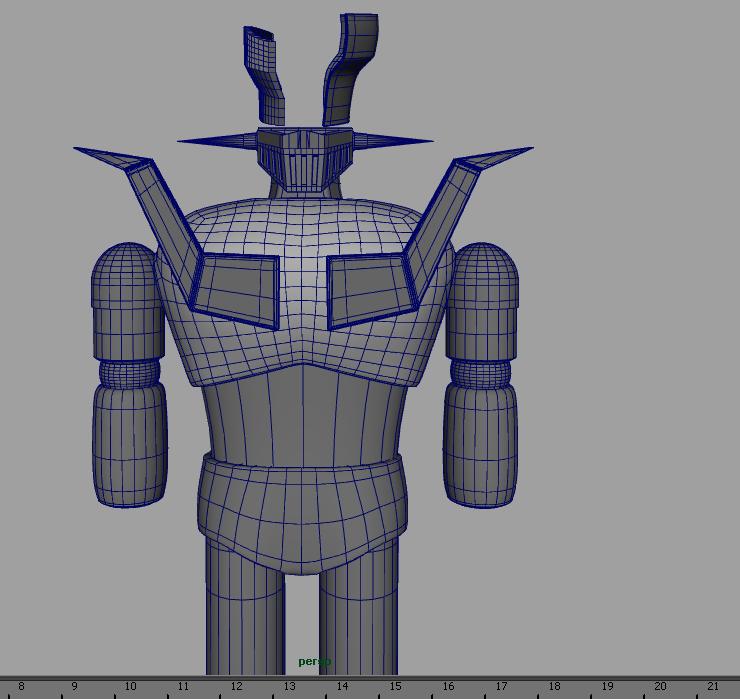Select the robot's waist pelvis mesh
The width and height of the screenshot is (740, 699).
tap(302, 512)
